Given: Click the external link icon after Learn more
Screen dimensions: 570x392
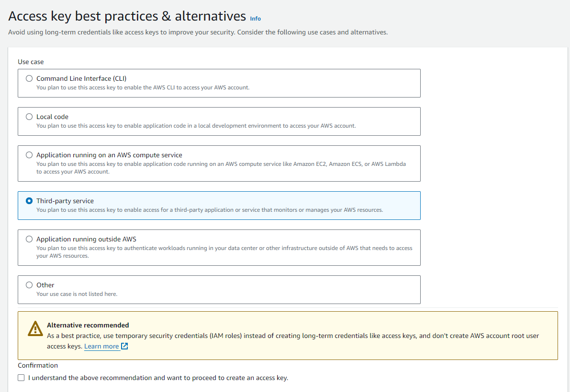Looking at the screenshot, I should pos(124,346).
